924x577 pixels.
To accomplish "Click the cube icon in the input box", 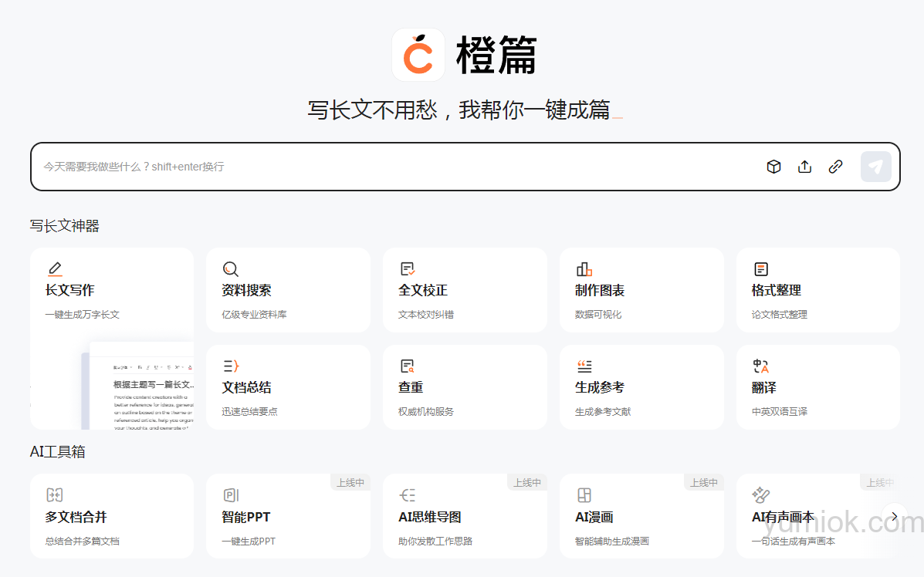I will 773,167.
